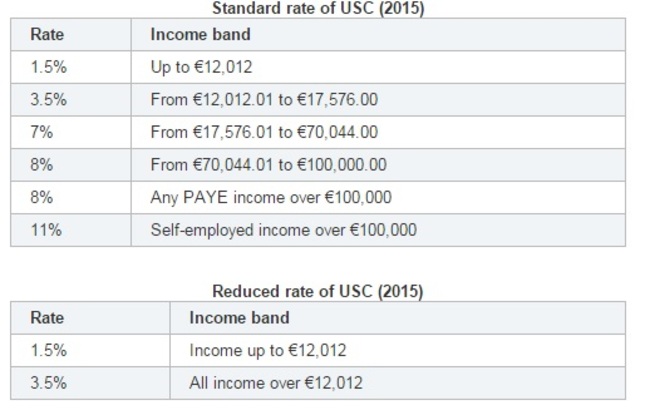Click "Self-employed income over €100,000" cell

(x=283, y=230)
